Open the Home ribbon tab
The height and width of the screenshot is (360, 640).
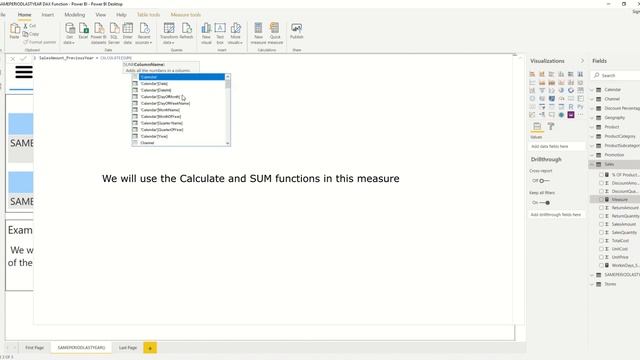click(24, 15)
